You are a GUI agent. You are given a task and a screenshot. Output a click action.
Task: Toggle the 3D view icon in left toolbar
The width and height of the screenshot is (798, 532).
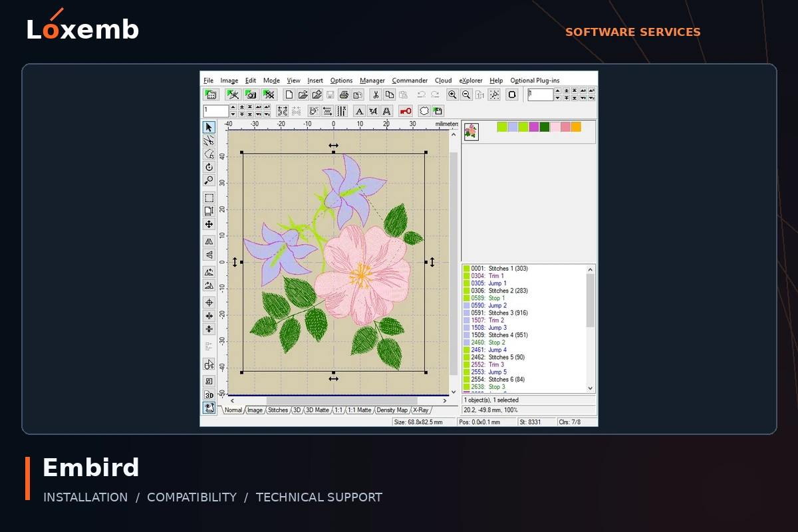pyautogui.click(x=209, y=394)
